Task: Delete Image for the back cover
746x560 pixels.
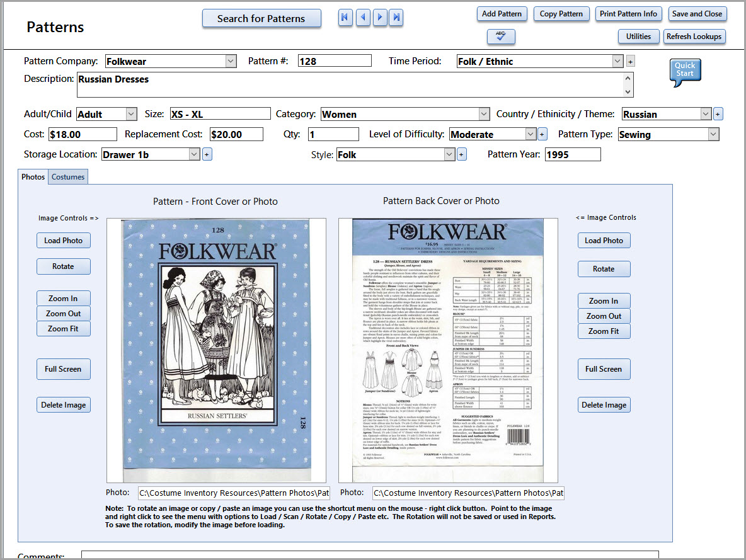Action: click(604, 405)
